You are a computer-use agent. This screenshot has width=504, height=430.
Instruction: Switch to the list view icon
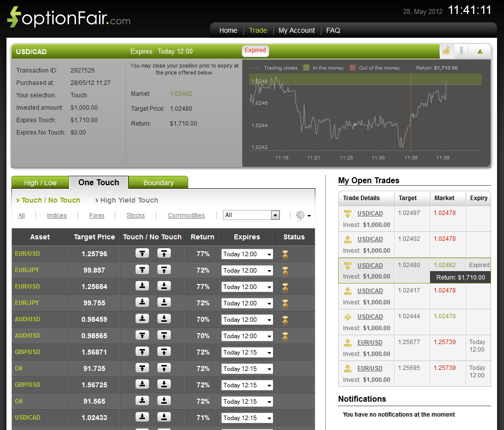pos(462,51)
